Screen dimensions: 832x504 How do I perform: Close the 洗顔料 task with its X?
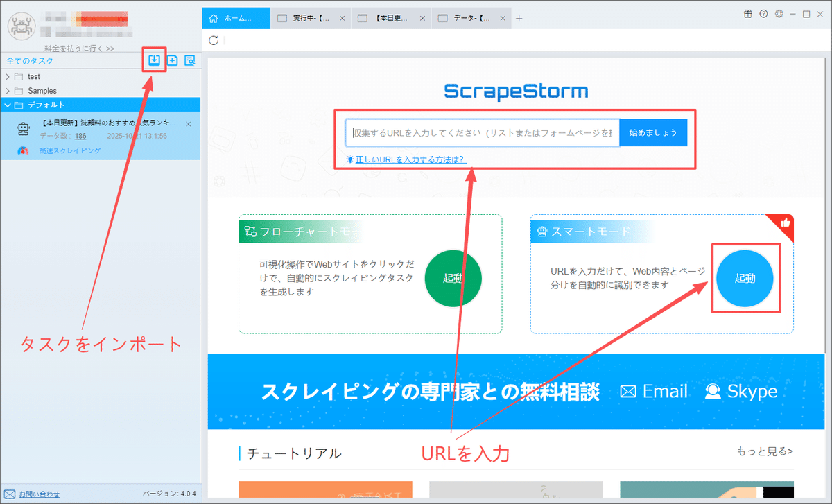pos(188,124)
